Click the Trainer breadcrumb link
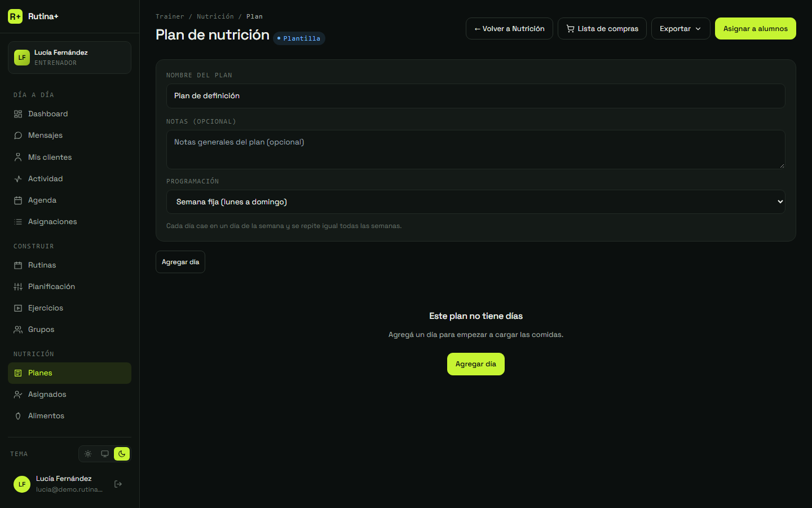The width and height of the screenshot is (812, 508). click(x=170, y=16)
